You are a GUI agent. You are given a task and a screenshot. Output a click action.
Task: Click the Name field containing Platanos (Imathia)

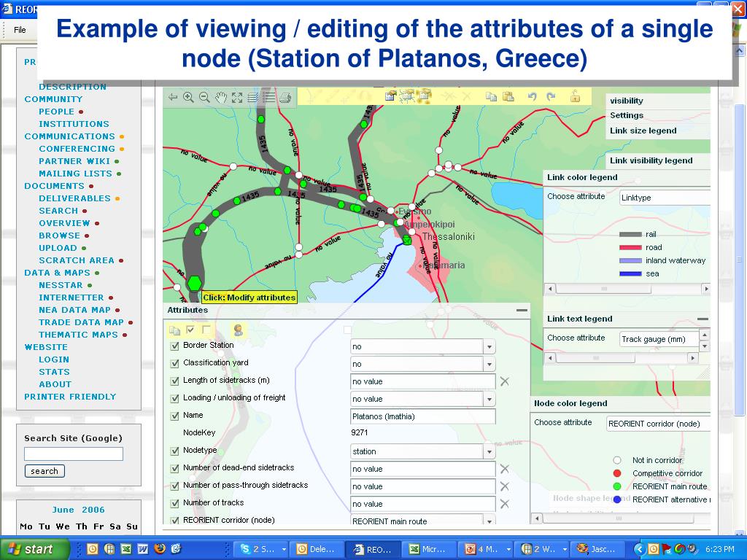pyautogui.click(x=422, y=417)
